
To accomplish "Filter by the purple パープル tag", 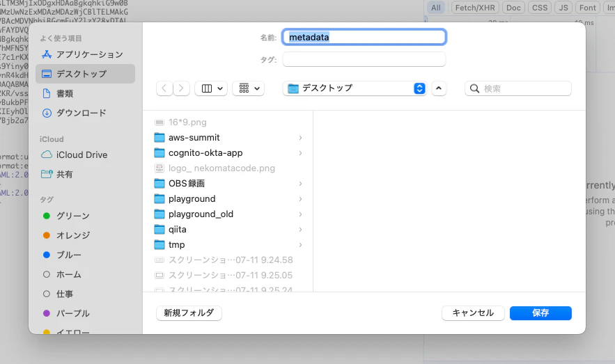I will (x=85, y=313).
